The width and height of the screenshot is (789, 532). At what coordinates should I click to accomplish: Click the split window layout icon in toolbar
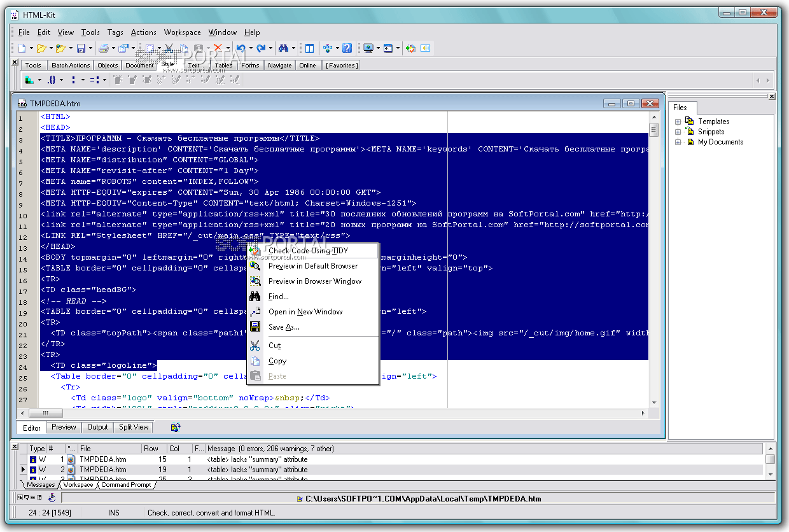coord(309,48)
